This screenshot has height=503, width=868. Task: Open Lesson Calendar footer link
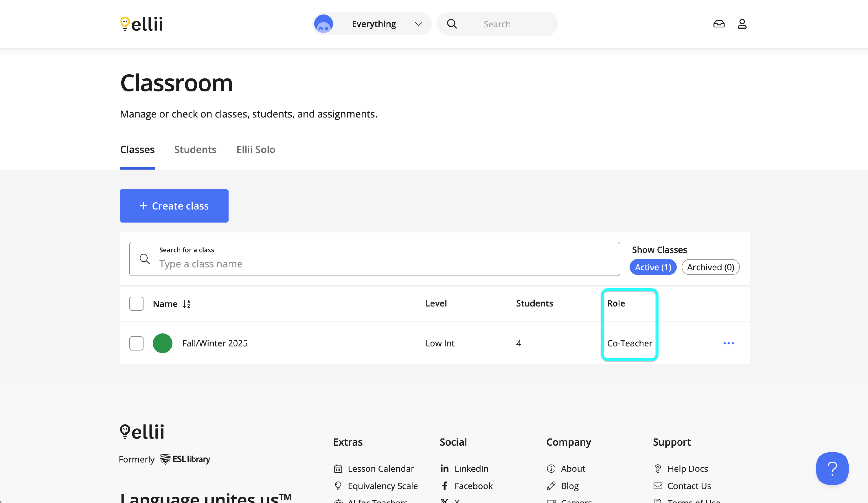[380, 469]
